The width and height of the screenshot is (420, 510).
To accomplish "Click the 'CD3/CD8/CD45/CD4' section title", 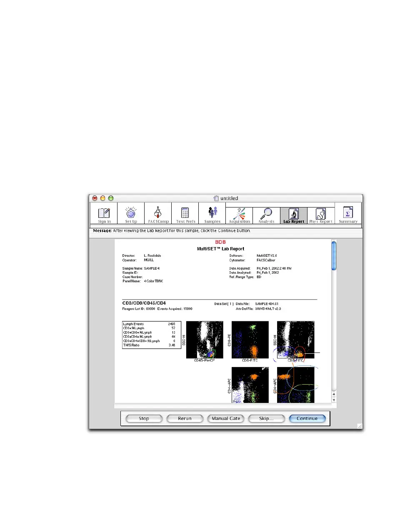I will pyautogui.click(x=144, y=303).
